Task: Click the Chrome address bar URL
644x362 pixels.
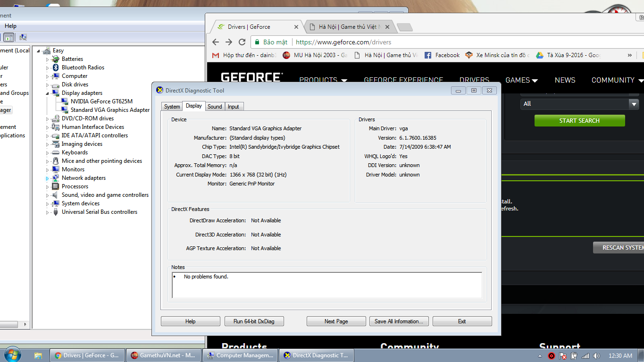Action: (x=343, y=42)
